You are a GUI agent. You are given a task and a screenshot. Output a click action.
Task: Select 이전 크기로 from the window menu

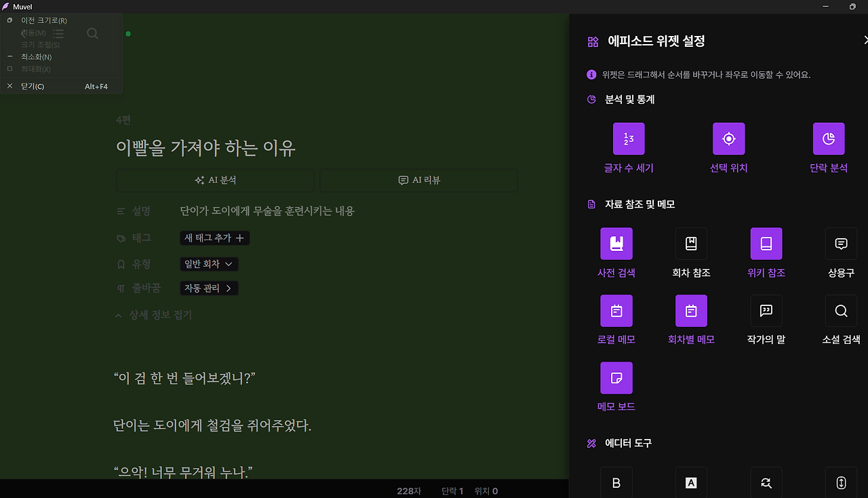[41, 20]
